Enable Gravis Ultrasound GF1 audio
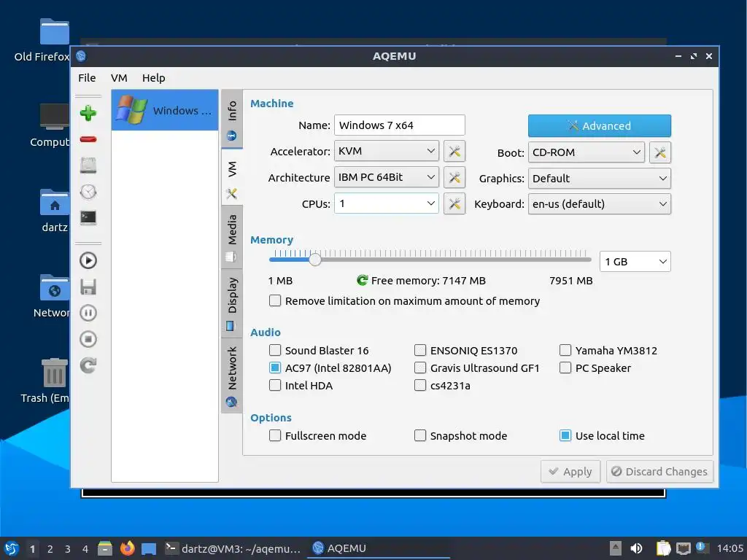The height and width of the screenshot is (560, 747). tap(420, 367)
